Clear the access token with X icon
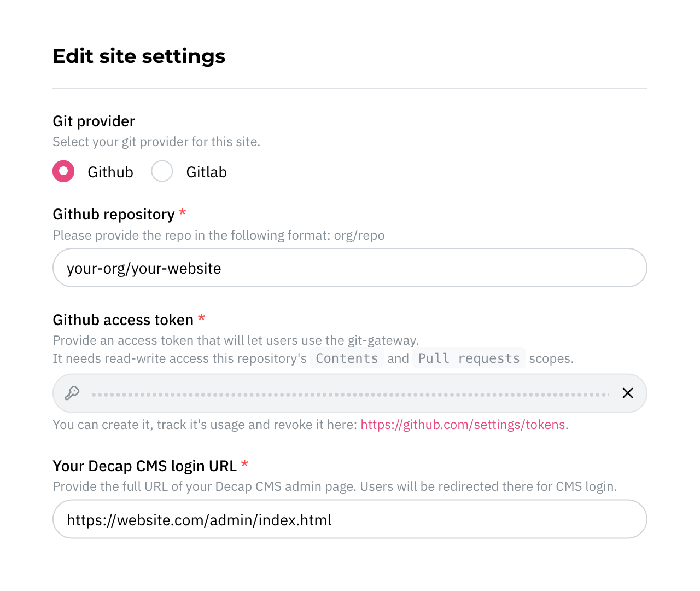This screenshot has width=700, height=591. click(628, 393)
